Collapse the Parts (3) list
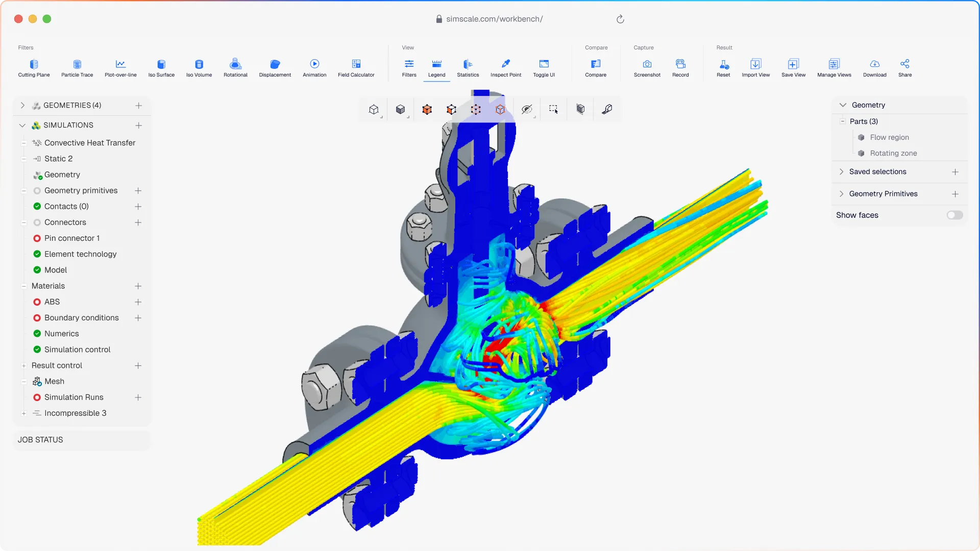The width and height of the screenshot is (980, 551). point(843,121)
